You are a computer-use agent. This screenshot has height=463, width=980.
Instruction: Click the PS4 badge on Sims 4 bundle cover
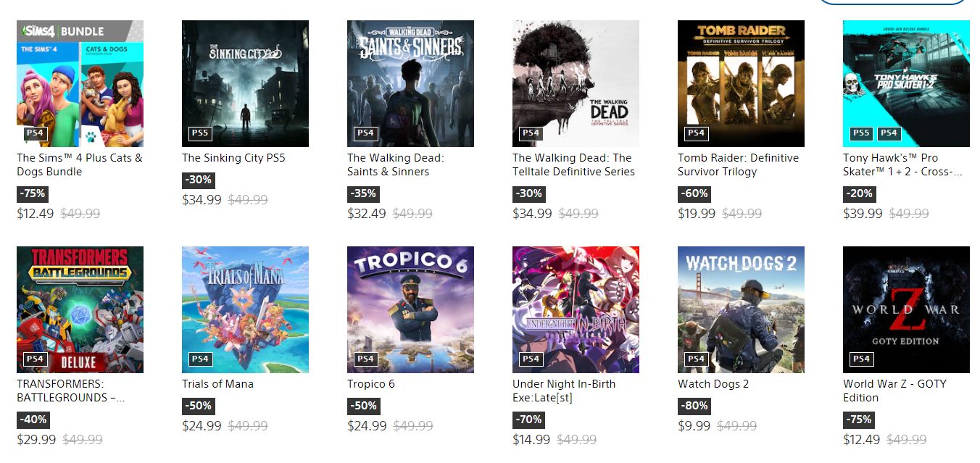(35, 133)
